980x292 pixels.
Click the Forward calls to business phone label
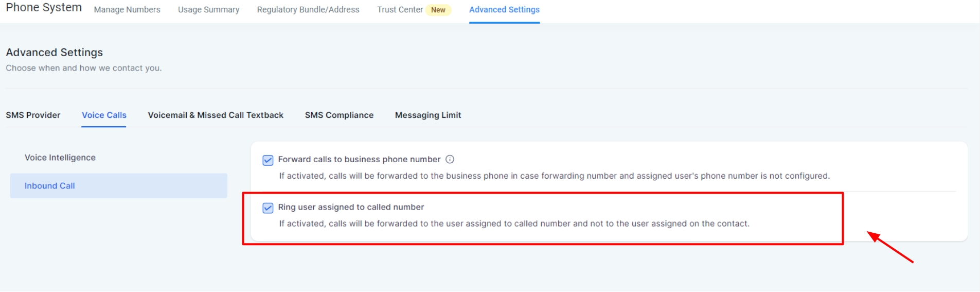click(359, 160)
